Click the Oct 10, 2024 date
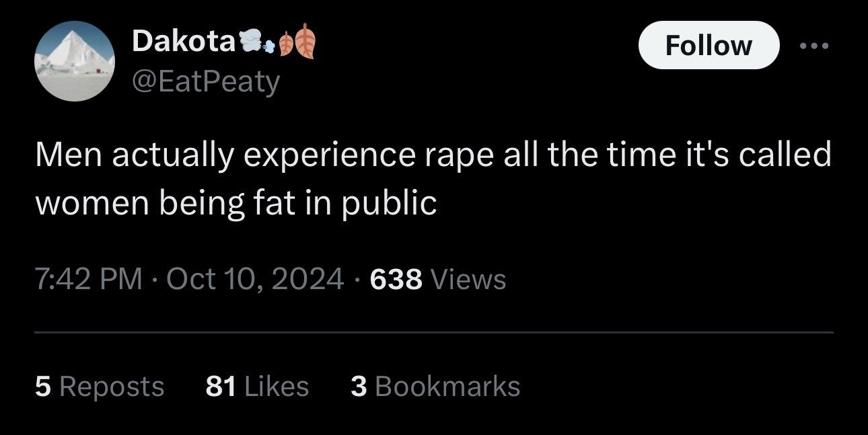 tap(255, 278)
